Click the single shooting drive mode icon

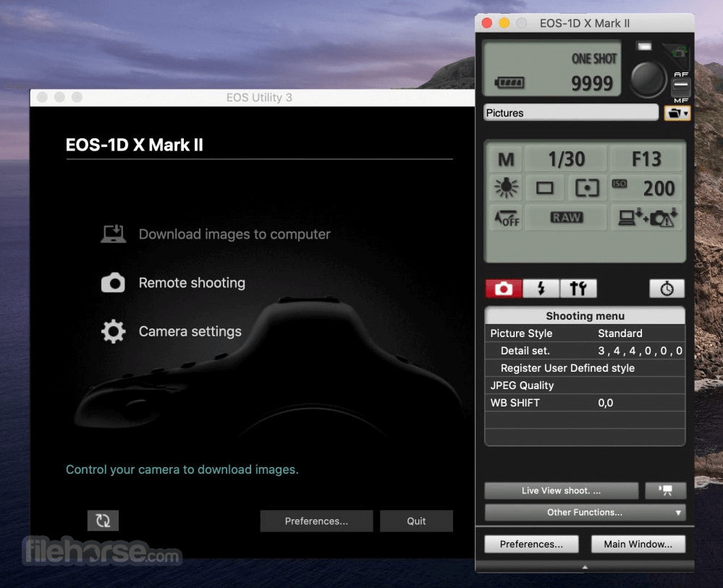pos(544,187)
